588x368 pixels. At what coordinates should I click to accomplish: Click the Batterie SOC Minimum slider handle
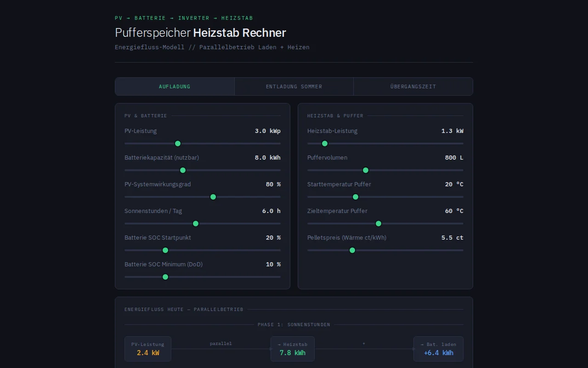click(x=165, y=277)
